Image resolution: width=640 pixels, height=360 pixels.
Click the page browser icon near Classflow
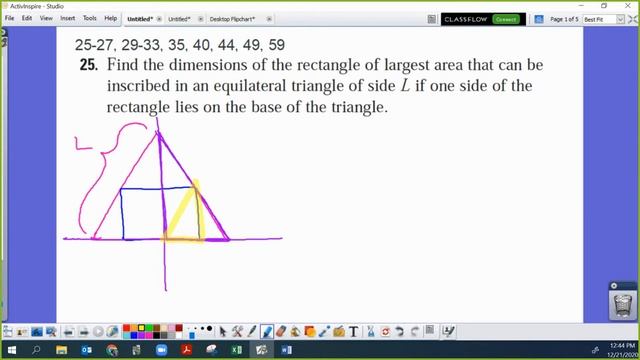[431, 19]
